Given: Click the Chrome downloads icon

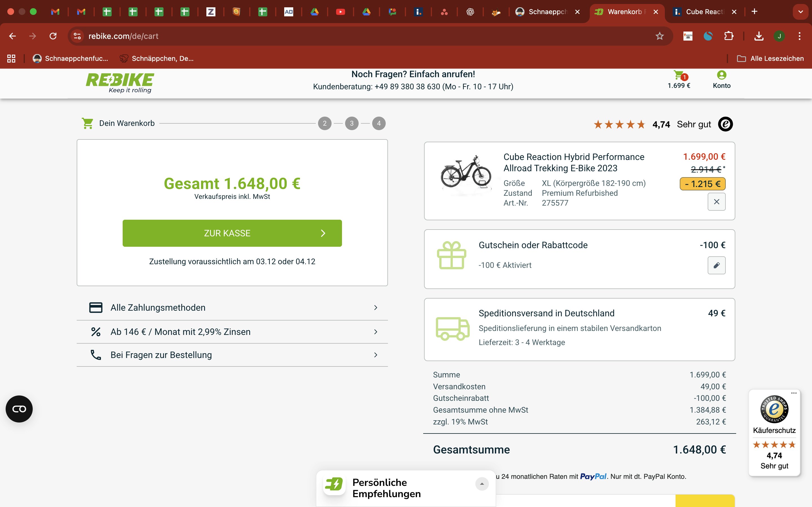Looking at the screenshot, I should pyautogui.click(x=759, y=36).
